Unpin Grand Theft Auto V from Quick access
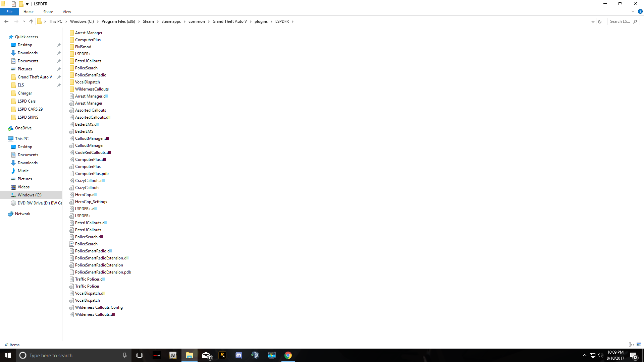Screen dimensions: 644x362 coord(59,77)
